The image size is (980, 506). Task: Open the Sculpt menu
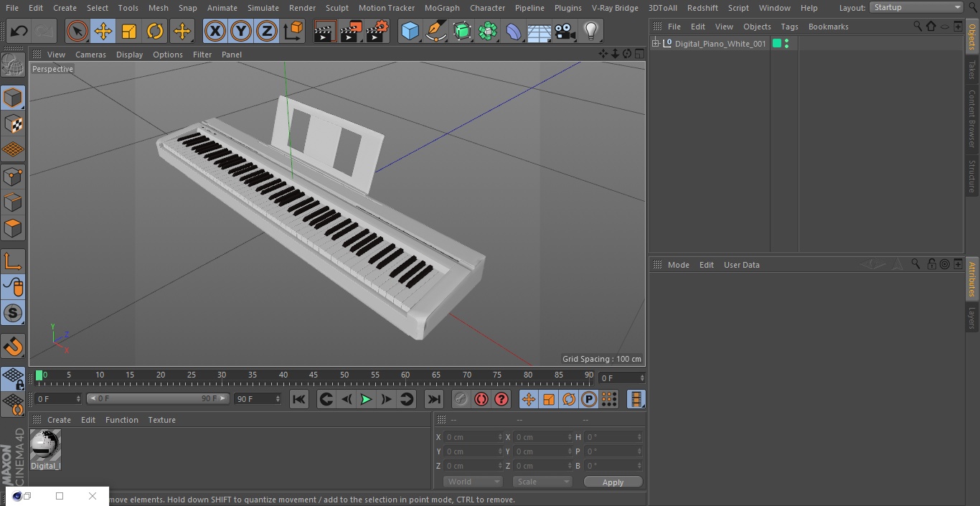[336, 8]
